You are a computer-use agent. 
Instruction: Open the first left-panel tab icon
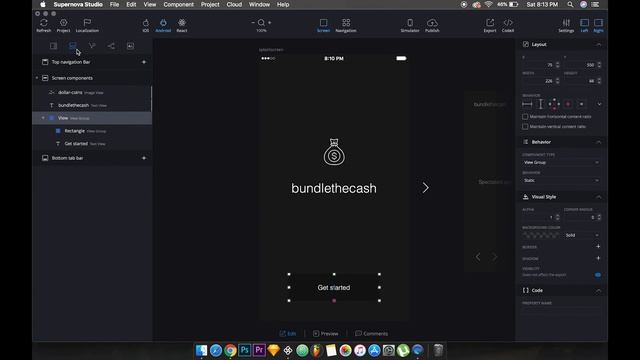[x=53, y=46]
